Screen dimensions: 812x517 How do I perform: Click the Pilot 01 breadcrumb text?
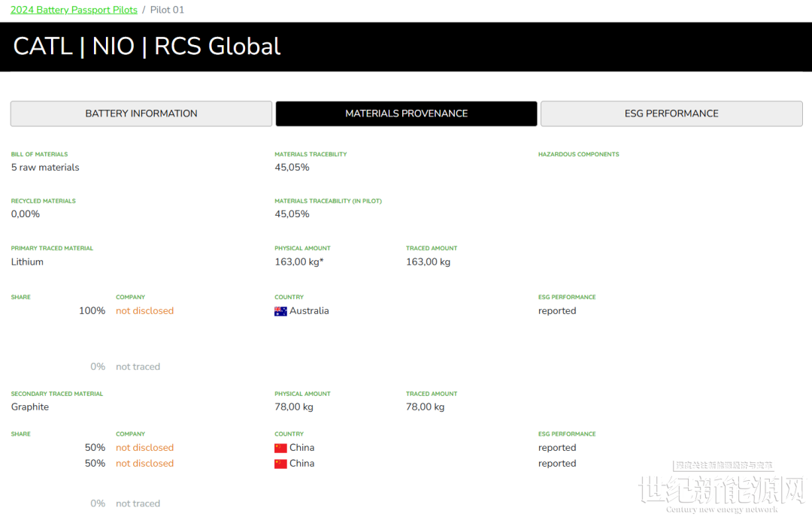click(x=167, y=10)
